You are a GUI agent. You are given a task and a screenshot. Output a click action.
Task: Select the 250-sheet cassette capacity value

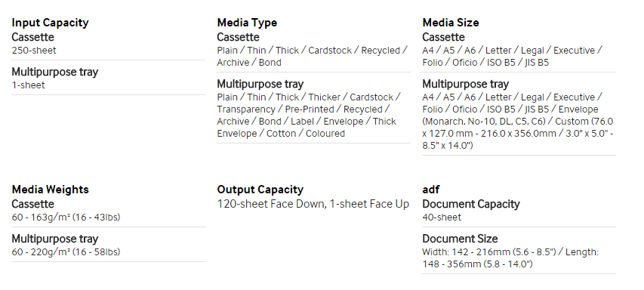coord(34,51)
